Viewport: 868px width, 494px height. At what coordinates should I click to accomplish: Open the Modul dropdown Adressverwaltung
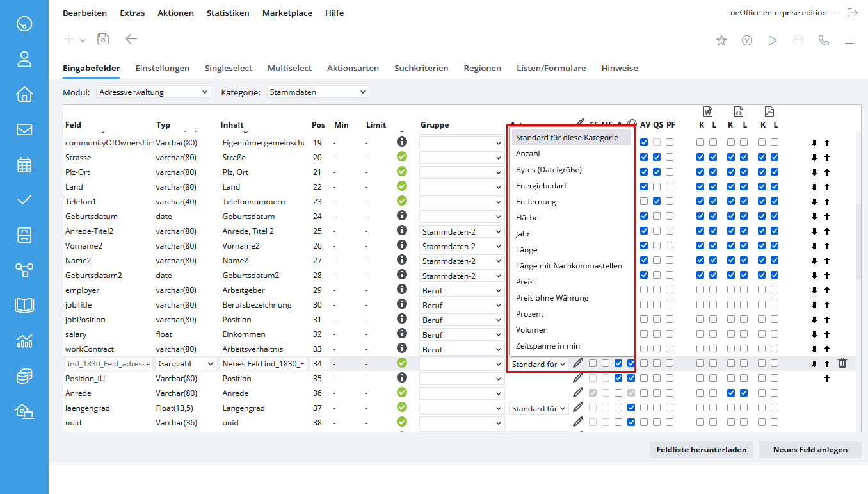[153, 92]
